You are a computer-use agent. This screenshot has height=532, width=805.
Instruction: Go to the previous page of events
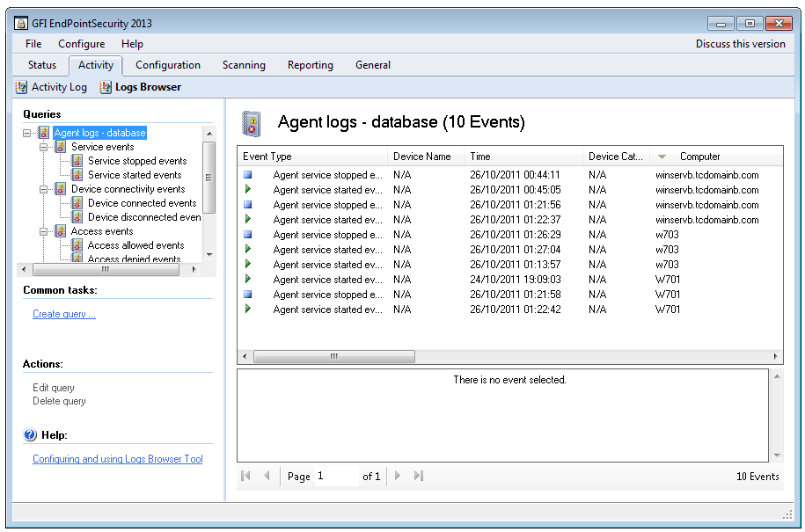coord(267,476)
